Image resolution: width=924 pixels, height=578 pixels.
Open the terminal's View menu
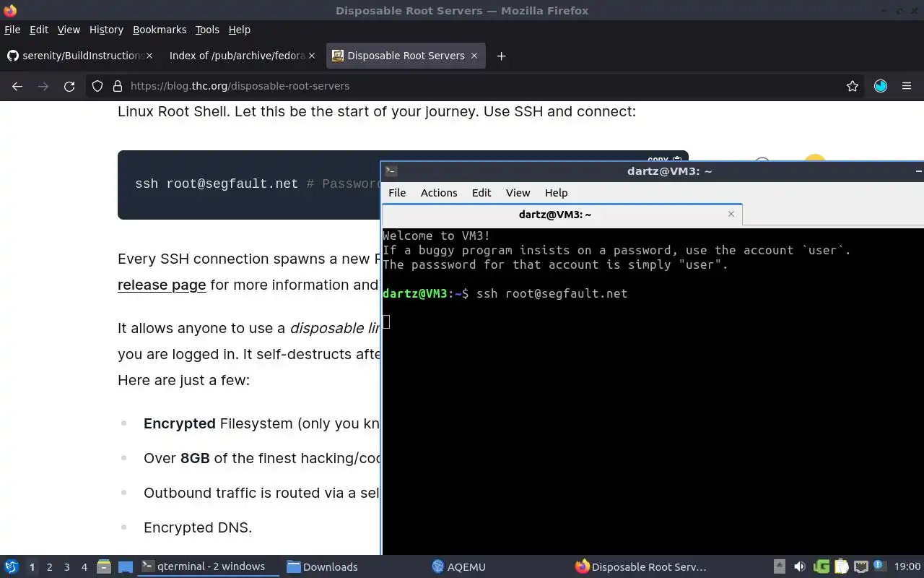[x=518, y=193]
